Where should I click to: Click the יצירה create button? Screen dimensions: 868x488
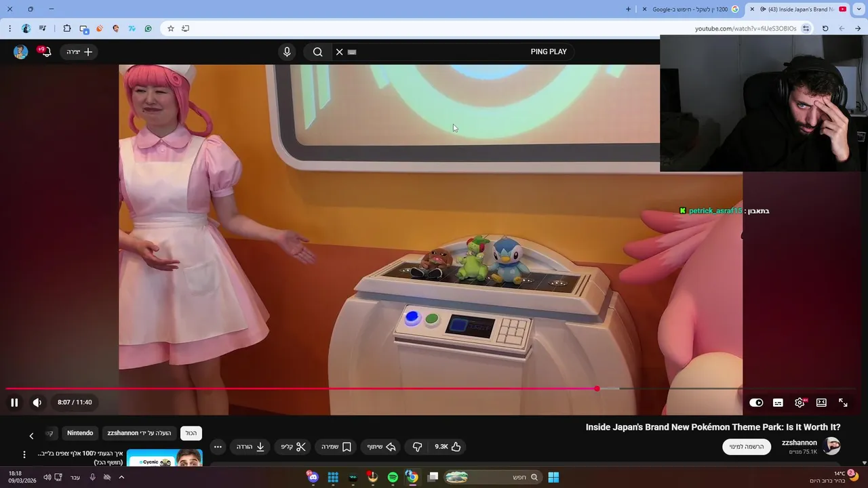(x=79, y=52)
